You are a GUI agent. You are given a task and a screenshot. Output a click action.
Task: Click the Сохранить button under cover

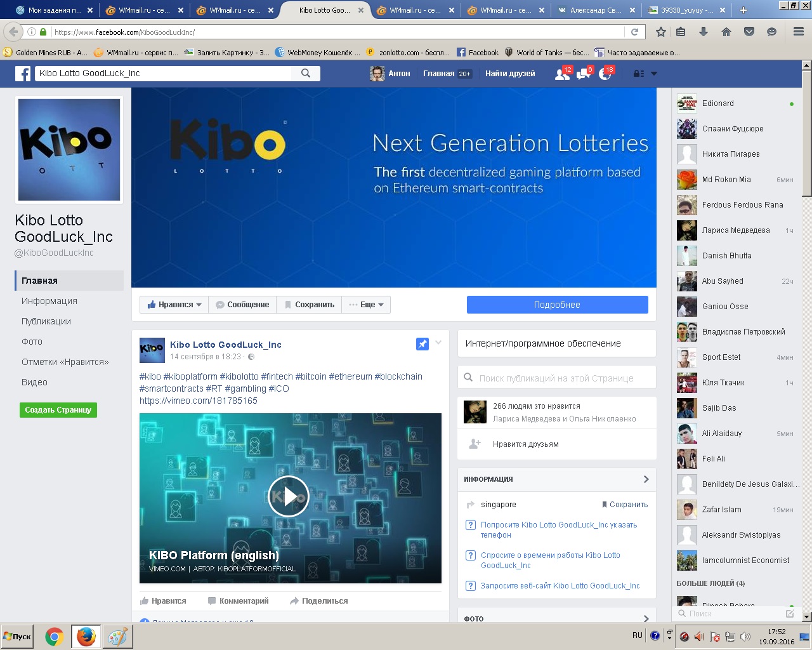(310, 305)
